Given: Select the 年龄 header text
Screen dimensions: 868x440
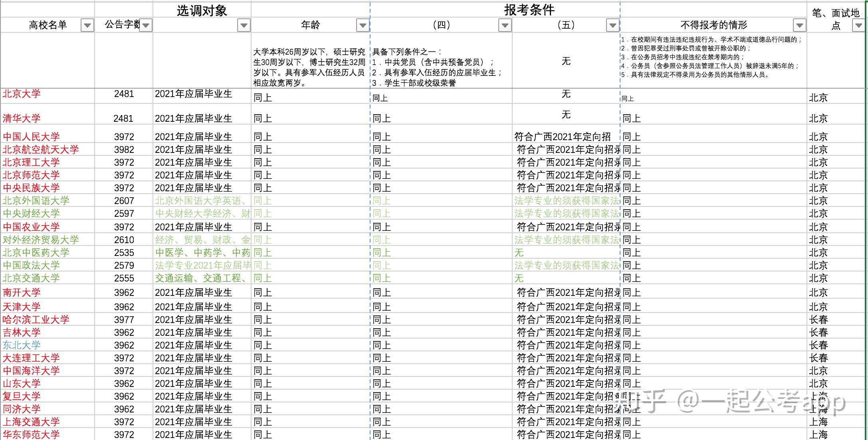Looking at the screenshot, I should pyautogui.click(x=310, y=25).
